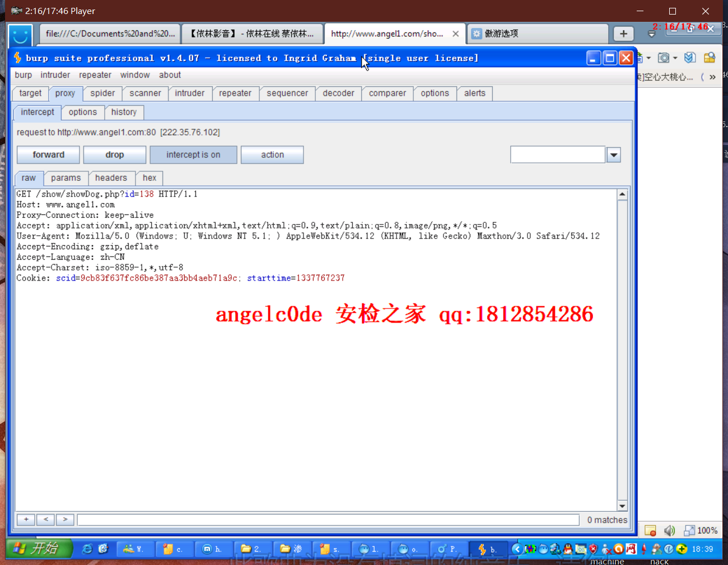The image size is (728, 565).
Task: Switch request view to params
Action: tap(66, 178)
